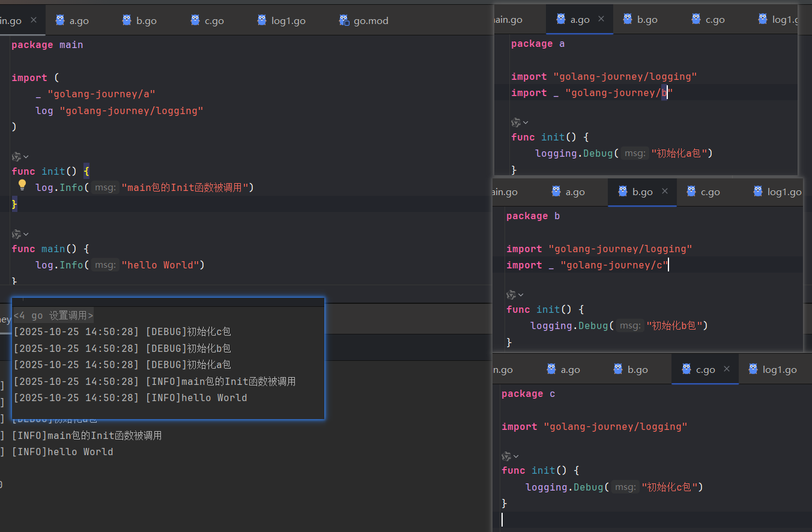Click the "golang-journey/logging" import in package main
The image size is (812, 532).
click(132, 110)
